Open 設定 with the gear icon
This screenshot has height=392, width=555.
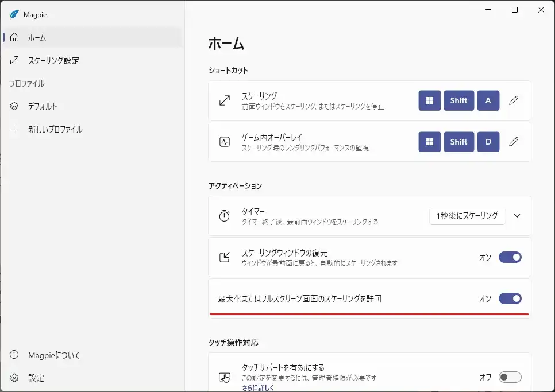click(36, 378)
